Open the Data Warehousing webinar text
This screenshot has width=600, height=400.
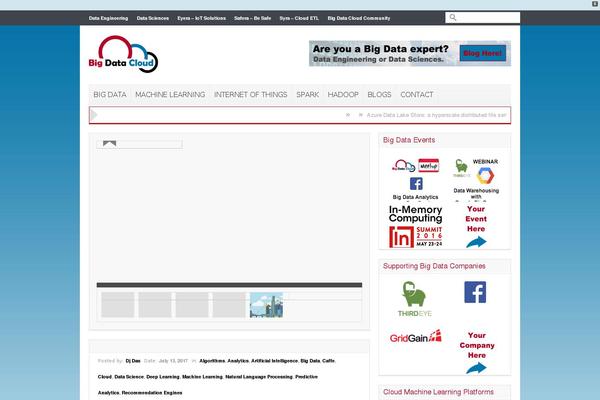click(476, 193)
